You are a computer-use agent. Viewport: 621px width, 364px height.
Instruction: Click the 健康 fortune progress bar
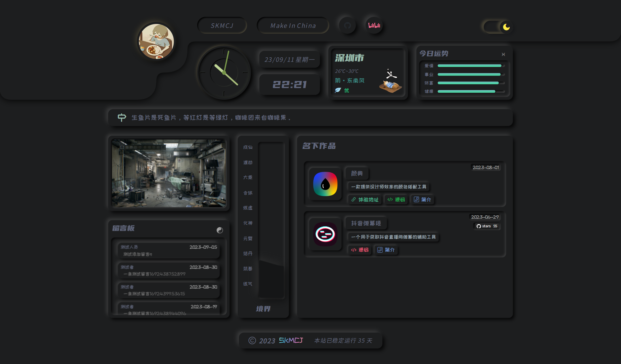[471, 91]
